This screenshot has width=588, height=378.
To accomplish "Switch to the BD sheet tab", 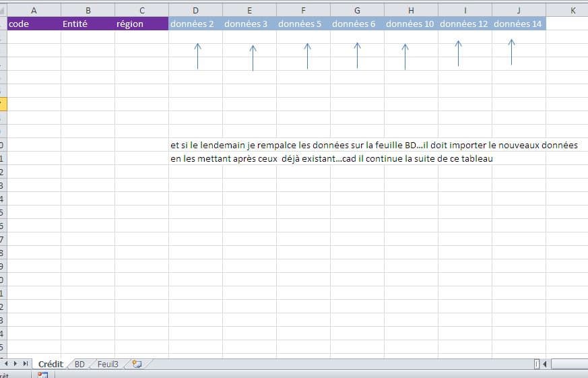I will 79,364.
